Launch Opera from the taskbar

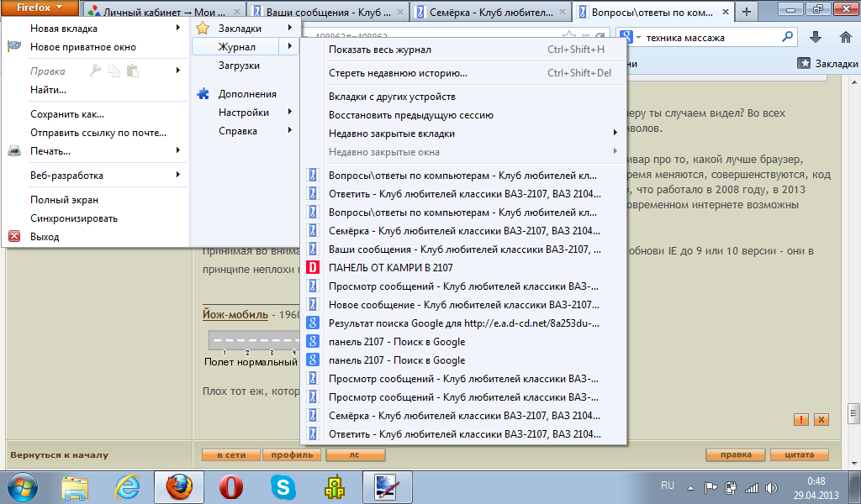(x=231, y=487)
